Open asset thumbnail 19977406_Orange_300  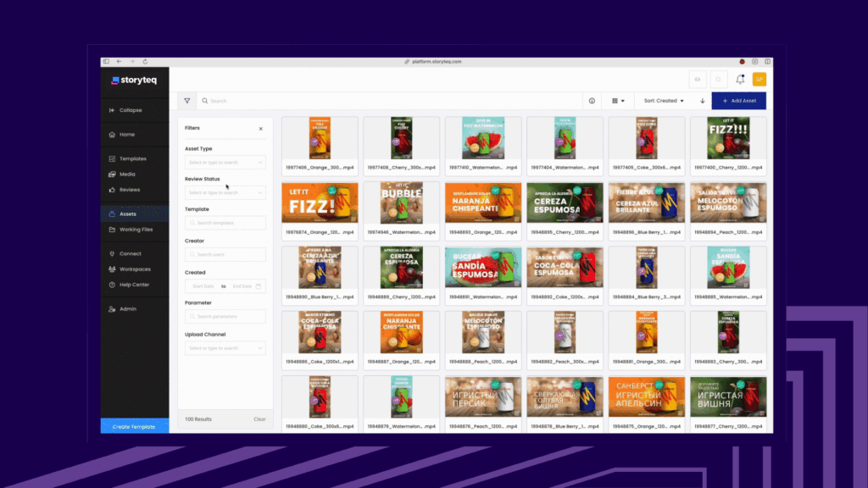coord(320,138)
